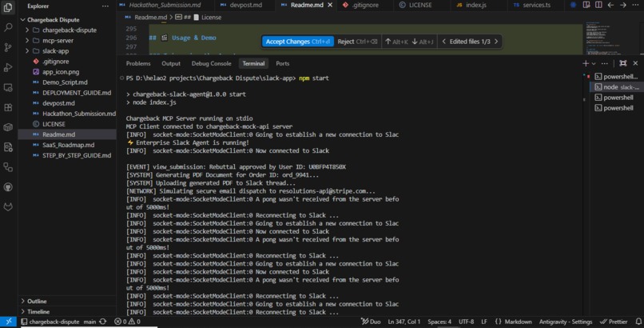Click the new terminal plus icon
The height and width of the screenshot is (328, 644).
(585, 63)
